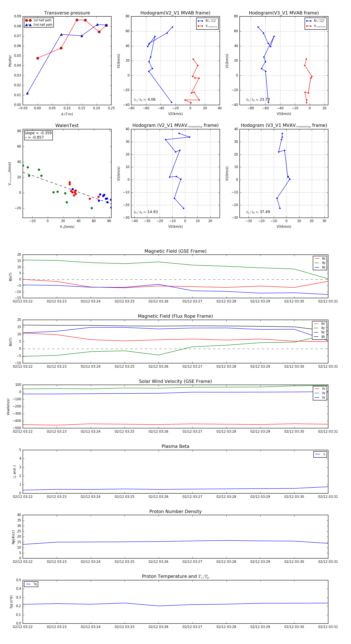Viewport: 351px width, 644px height.
Task: Click the 'Magnetic Field (GSE Frame)' title
Action: [x=175, y=251]
